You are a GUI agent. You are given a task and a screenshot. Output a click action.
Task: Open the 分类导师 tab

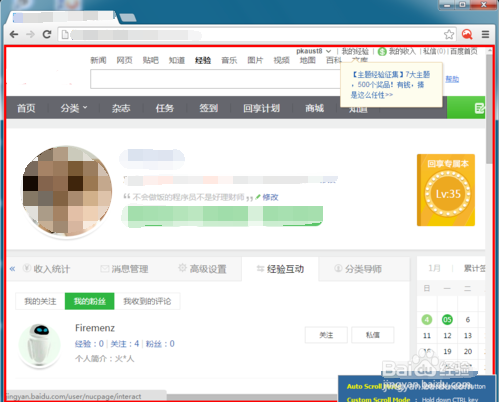(x=358, y=269)
